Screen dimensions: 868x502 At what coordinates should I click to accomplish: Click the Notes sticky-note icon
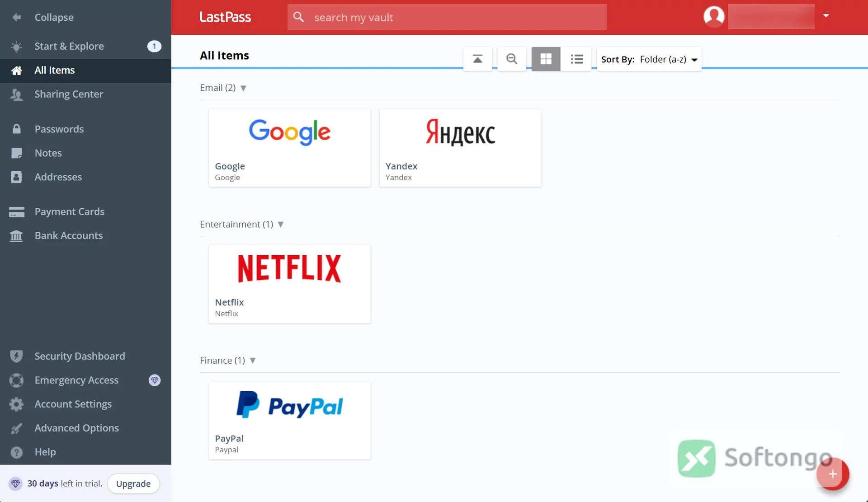point(16,153)
